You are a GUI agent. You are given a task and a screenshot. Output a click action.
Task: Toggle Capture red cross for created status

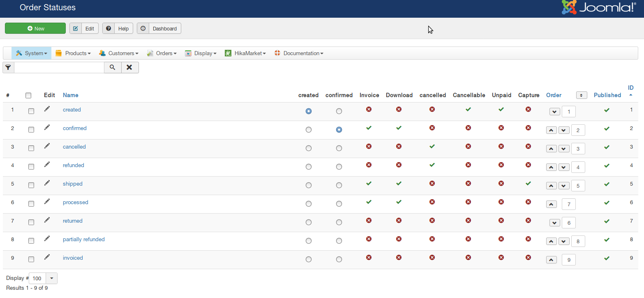tap(528, 109)
